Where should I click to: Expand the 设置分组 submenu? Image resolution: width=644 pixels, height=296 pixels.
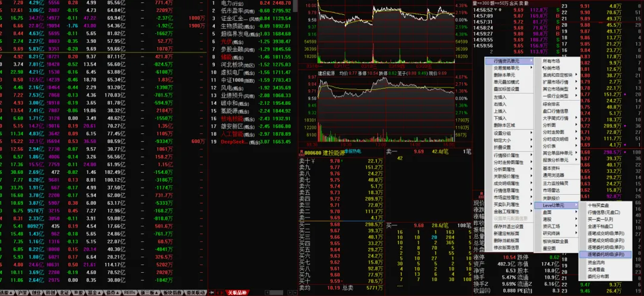pos(509,133)
